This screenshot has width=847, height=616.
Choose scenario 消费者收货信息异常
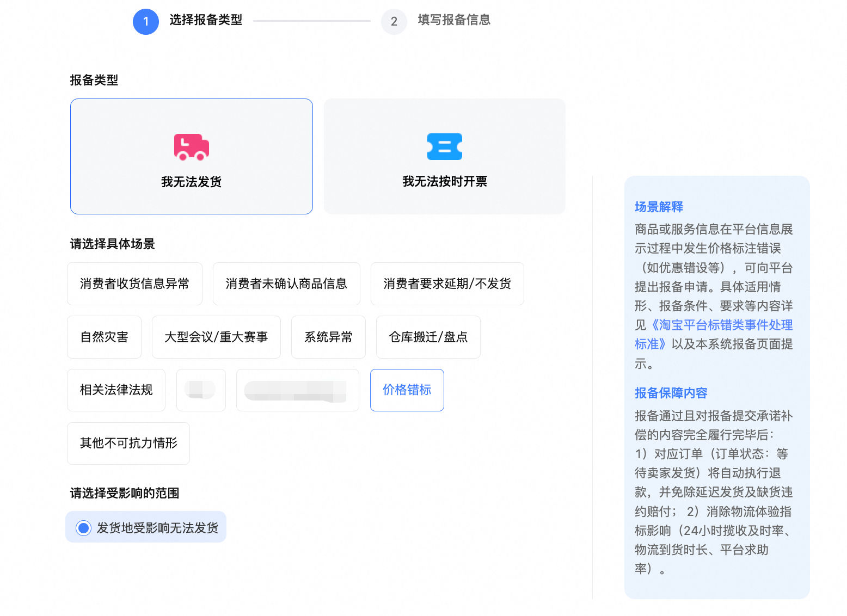pyautogui.click(x=134, y=284)
